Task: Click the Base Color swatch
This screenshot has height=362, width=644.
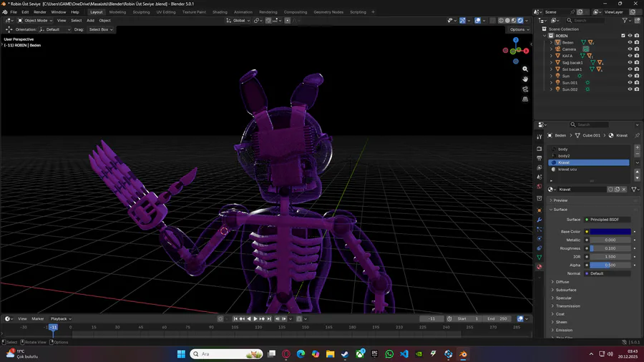Action: 610,232
